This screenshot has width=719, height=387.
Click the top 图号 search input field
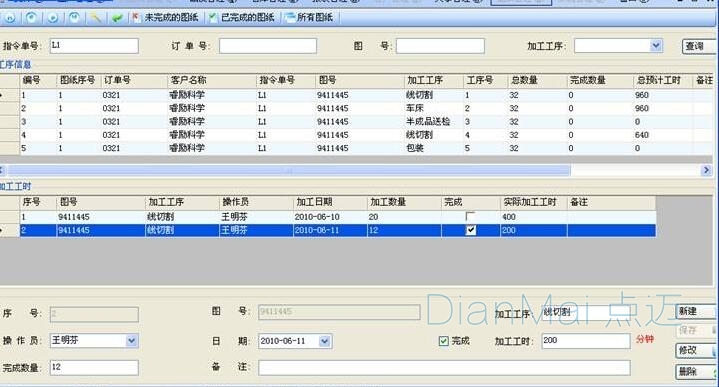tap(440, 46)
